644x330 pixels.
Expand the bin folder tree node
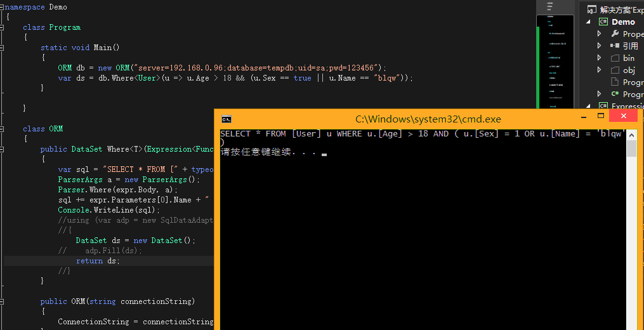tap(599, 58)
